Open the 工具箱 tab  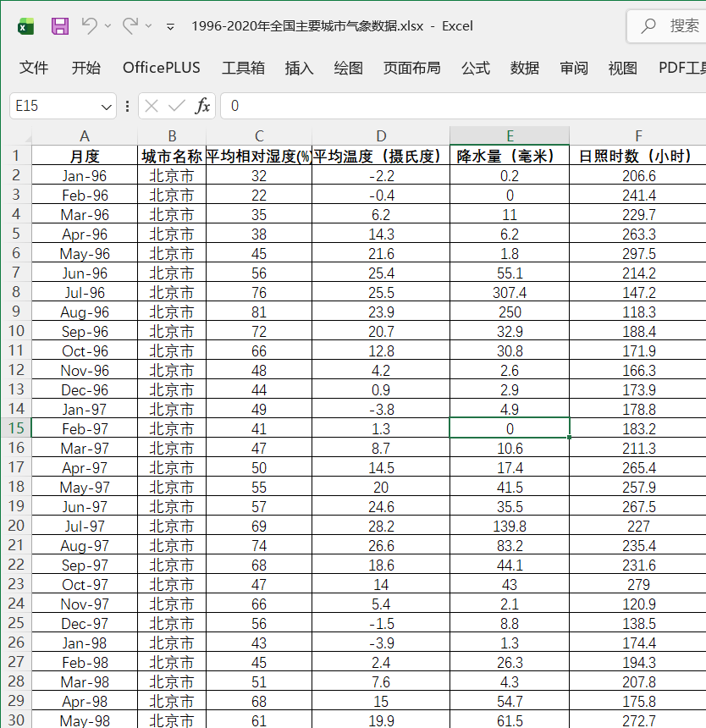(x=243, y=68)
